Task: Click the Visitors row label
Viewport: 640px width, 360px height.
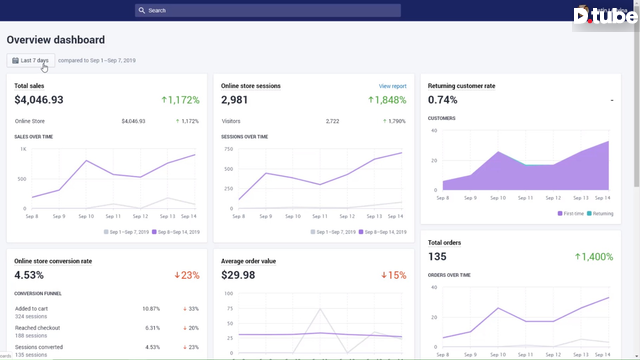Action: (231, 121)
